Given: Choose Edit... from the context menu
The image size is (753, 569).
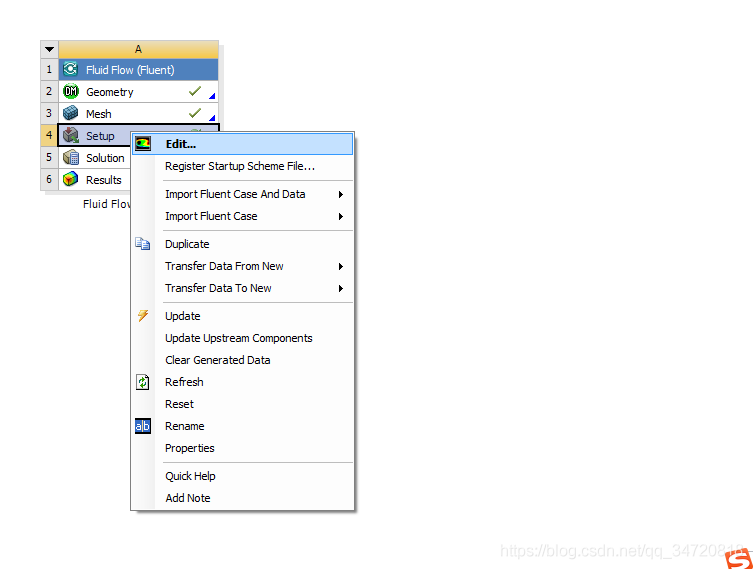Looking at the screenshot, I should (x=243, y=144).
